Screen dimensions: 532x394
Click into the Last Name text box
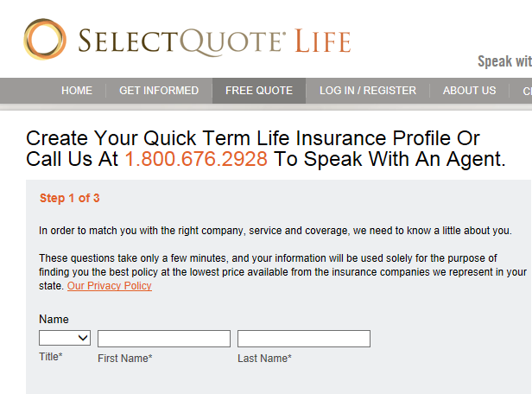[x=304, y=338]
